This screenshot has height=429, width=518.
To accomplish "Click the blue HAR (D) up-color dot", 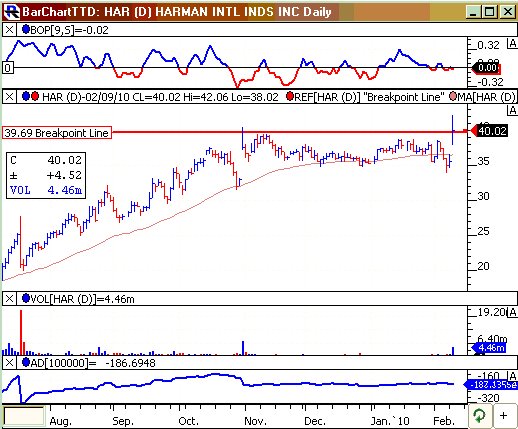I will [26, 97].
